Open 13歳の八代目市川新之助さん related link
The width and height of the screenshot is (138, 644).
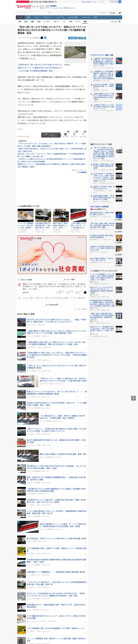coord(52,150)
